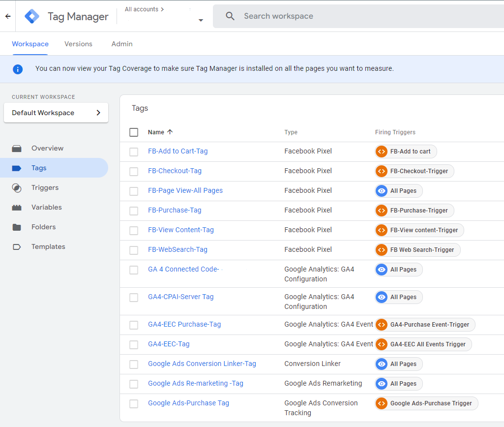Screen dimensions: 504x427
Task: Check the Google Ads-Purchase Tag checkbox
Action: 134,403
